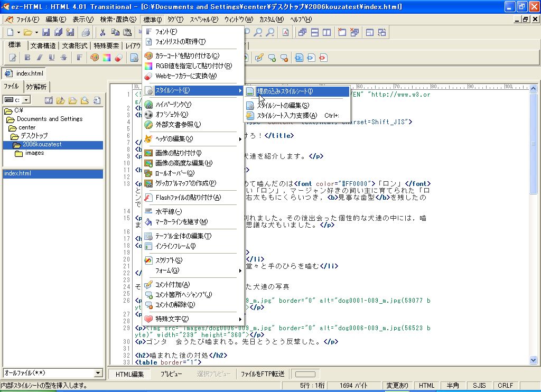Select ハイパーリンク(Y) menu item
The image size is (541, 392).
193,104
